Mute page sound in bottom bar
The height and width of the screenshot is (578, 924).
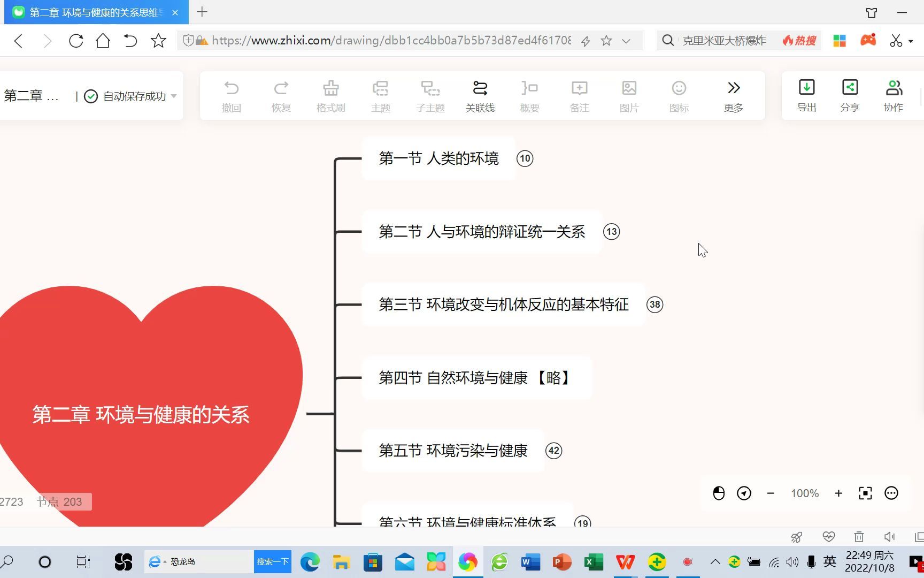click(889, 537)
